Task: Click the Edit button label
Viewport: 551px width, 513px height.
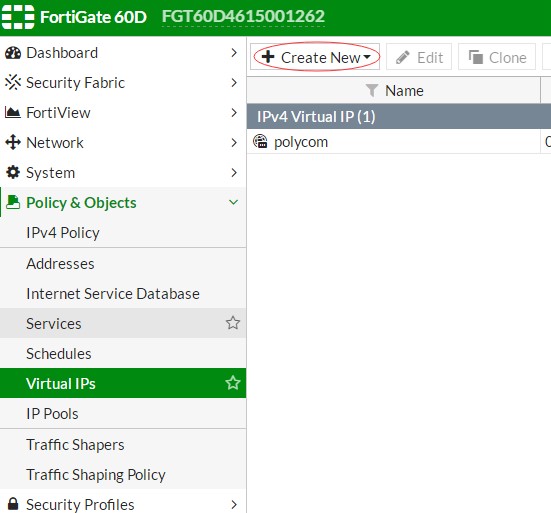Action: click(x=430, y=58)
